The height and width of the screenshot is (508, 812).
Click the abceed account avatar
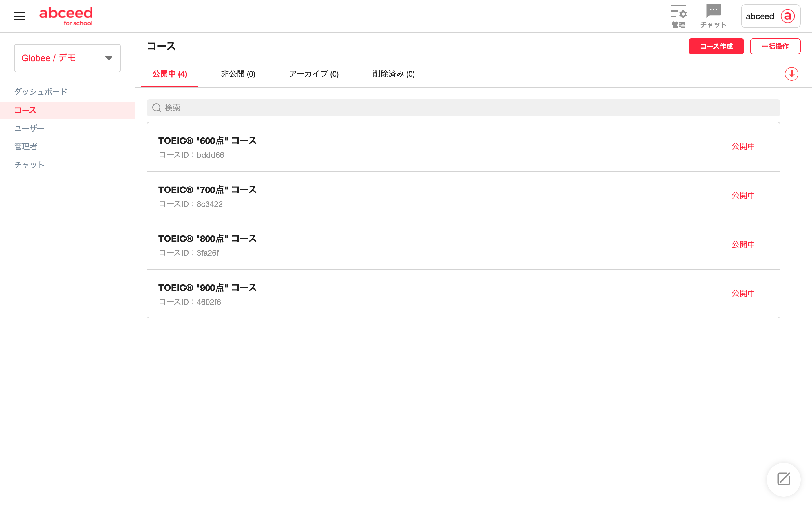[787, 16]
